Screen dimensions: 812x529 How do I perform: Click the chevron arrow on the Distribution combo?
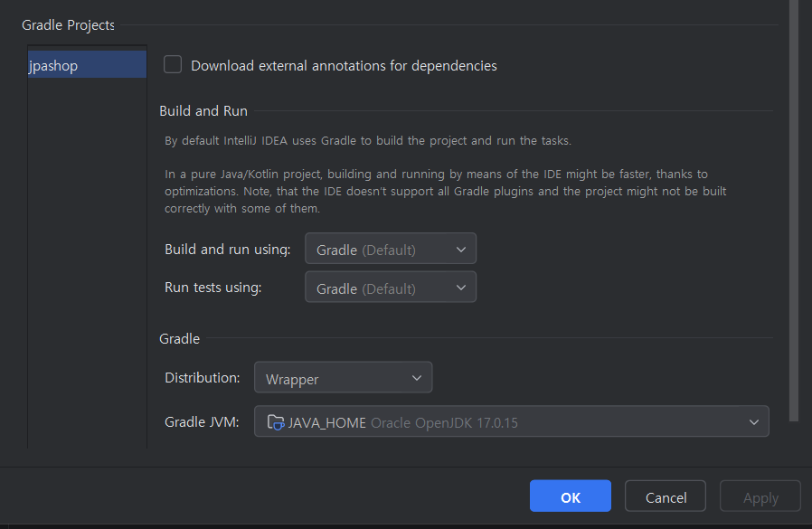(x=417, y=378)
